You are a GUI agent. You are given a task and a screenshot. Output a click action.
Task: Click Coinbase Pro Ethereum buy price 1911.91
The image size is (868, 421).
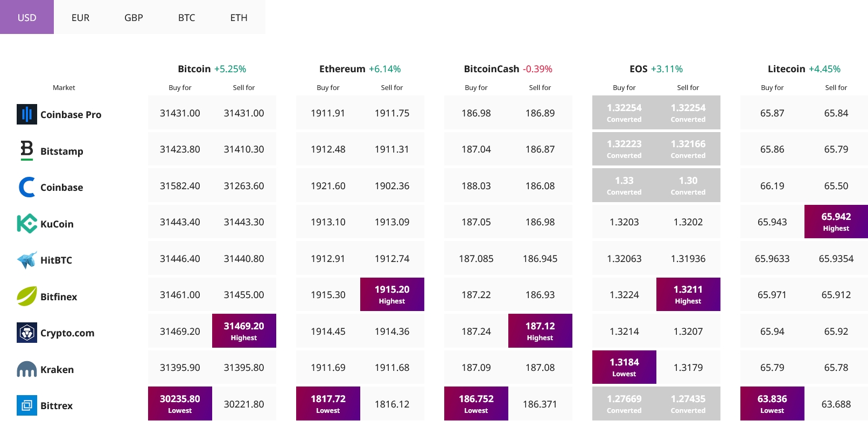pyautogui.click(x=328, y=113)
